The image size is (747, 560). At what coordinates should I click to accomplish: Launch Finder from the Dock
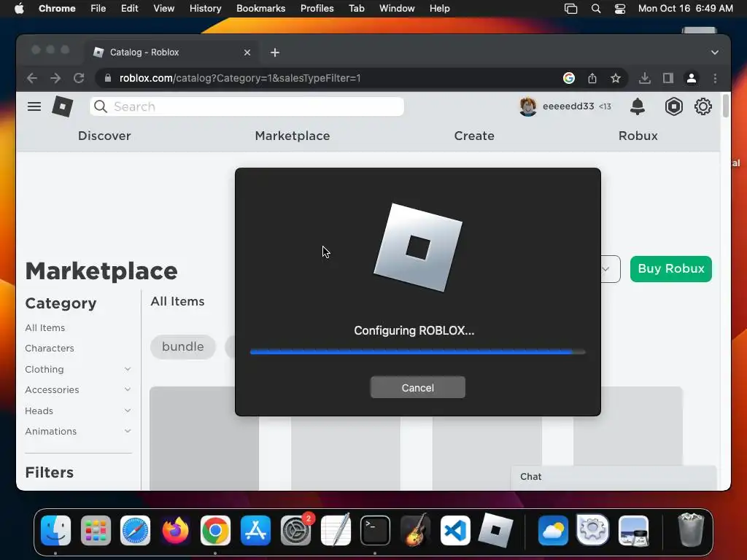tap(55, 531)
